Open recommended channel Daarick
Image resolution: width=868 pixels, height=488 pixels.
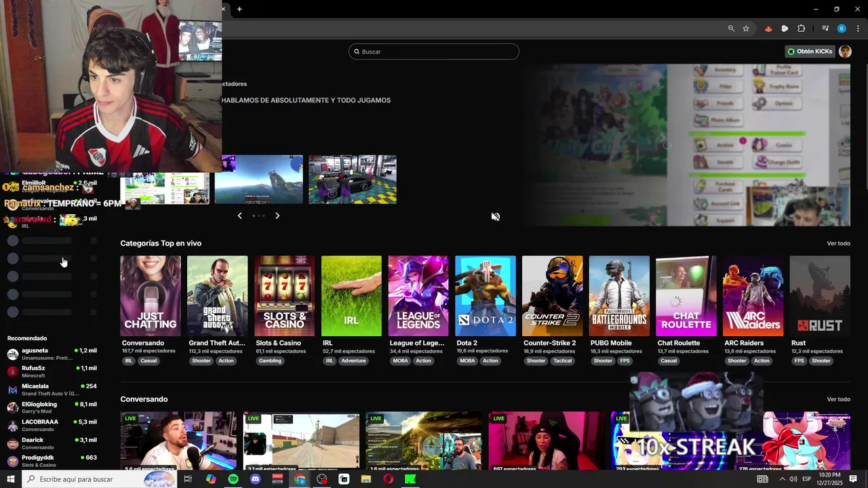coord(53,443)
